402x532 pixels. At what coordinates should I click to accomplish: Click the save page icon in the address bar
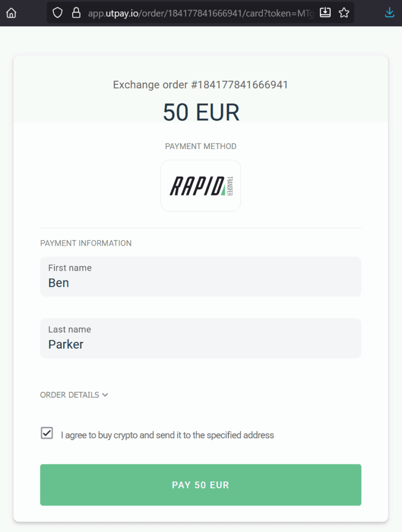325,12
